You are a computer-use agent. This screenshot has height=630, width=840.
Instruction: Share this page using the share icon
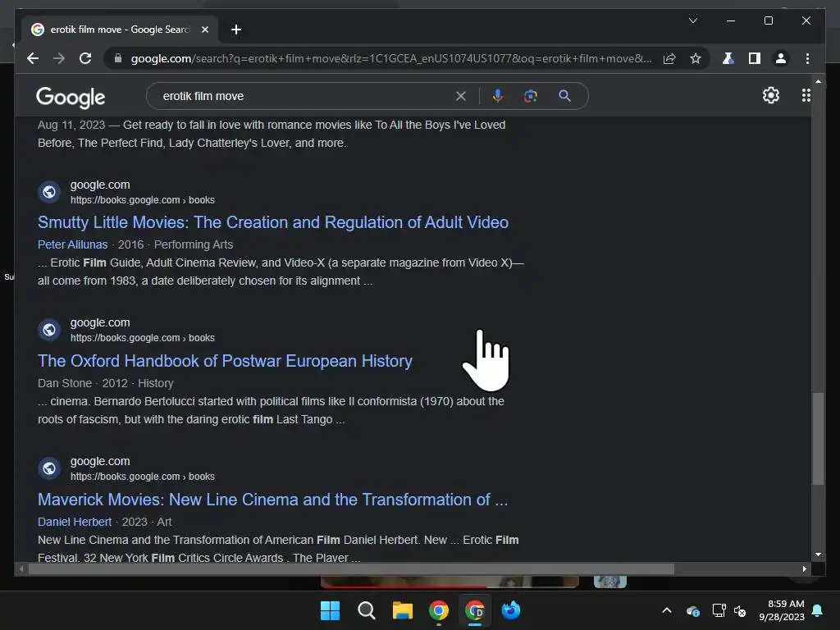pos(669,58)
